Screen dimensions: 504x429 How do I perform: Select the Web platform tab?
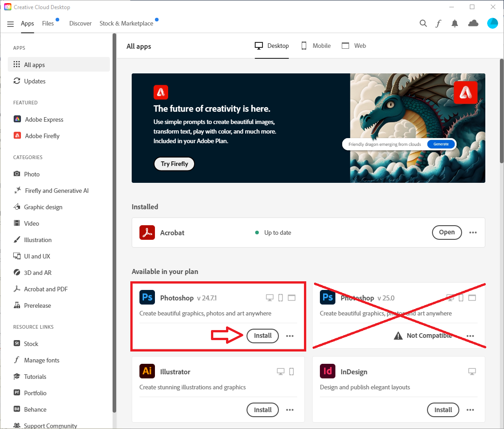354,46
